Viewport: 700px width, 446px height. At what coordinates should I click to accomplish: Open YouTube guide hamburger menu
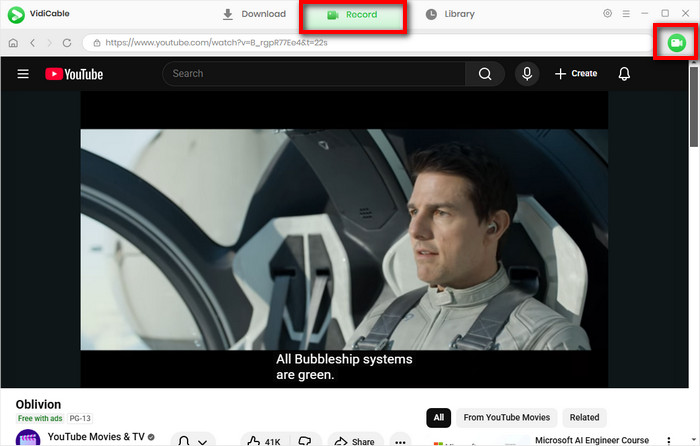(23, 74)
